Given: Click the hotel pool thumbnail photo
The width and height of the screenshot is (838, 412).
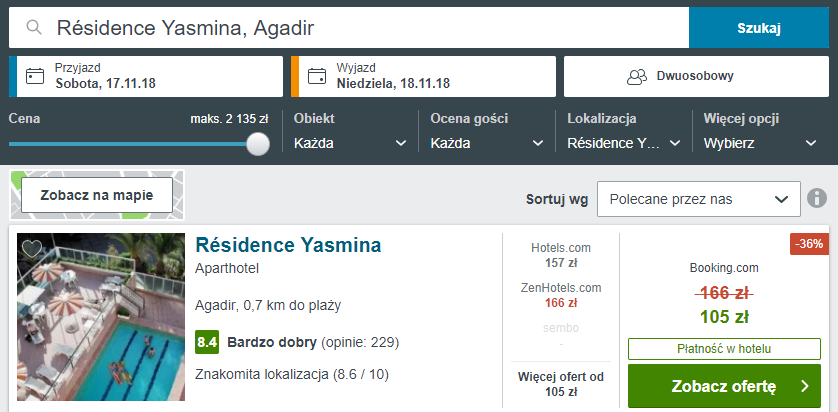Looking at the screenshot, I should [101, 317].
